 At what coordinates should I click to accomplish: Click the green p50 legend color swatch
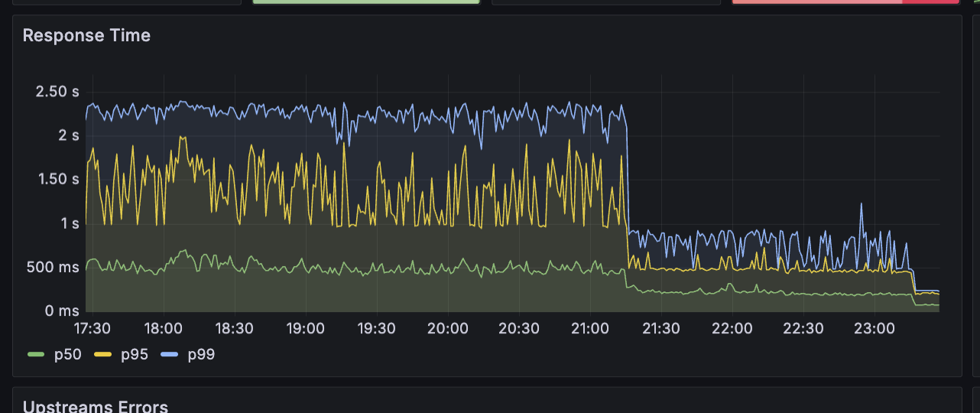click(35, 355)
